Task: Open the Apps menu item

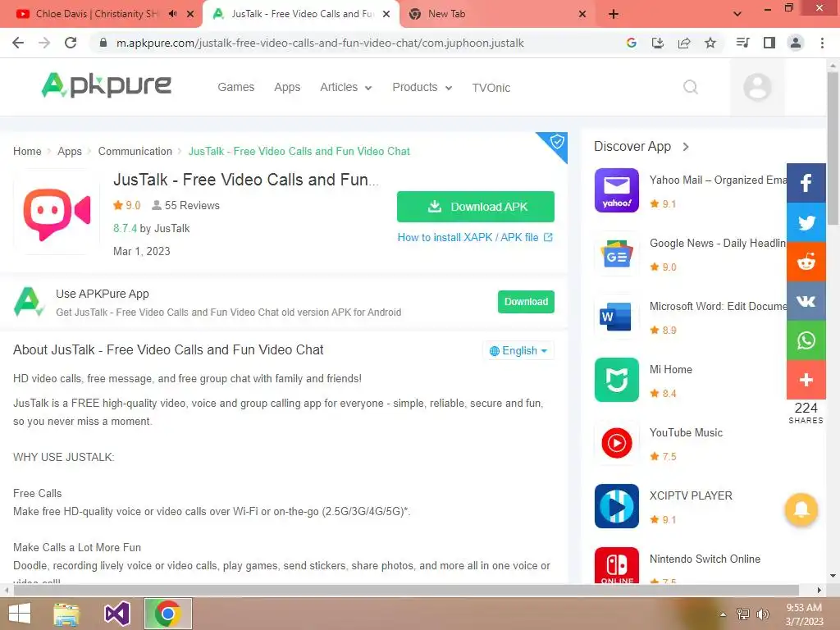Action: (287, 87)
